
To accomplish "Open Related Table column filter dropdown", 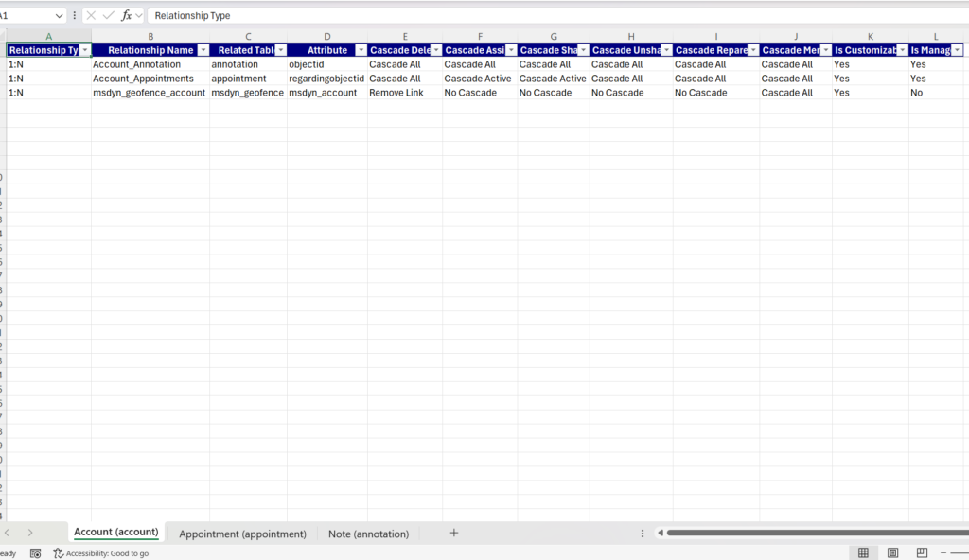I will (x=280, y=50).
